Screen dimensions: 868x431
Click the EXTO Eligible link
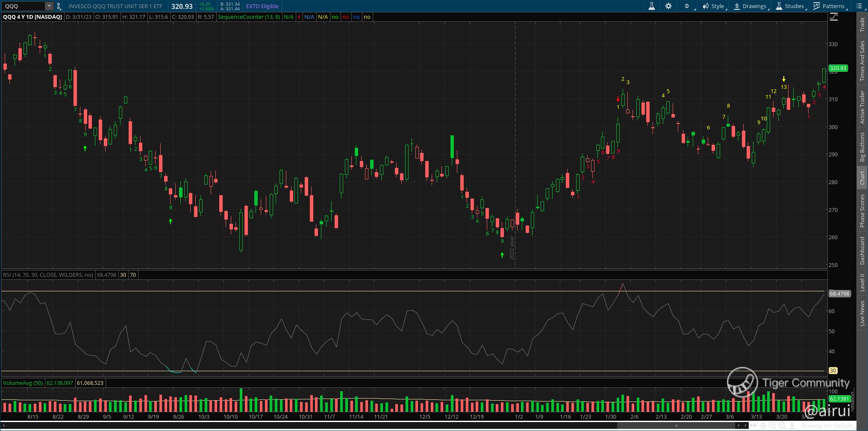(262, 6)
